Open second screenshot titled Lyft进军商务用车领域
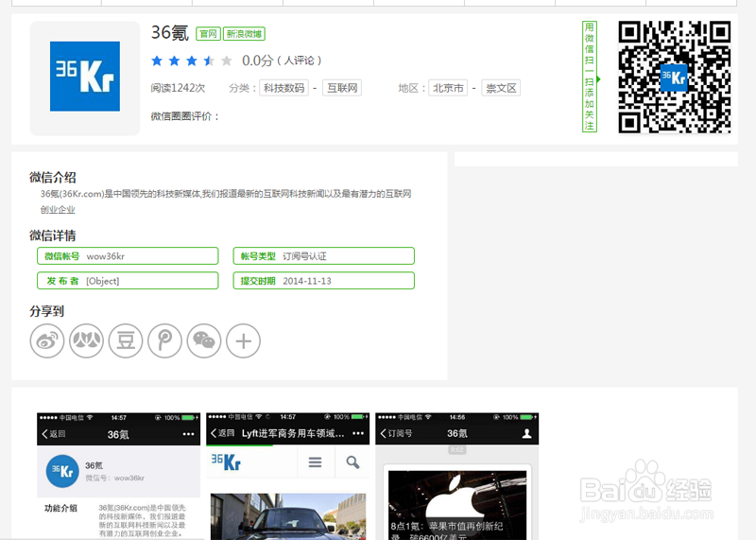 (x=288, y=476)
